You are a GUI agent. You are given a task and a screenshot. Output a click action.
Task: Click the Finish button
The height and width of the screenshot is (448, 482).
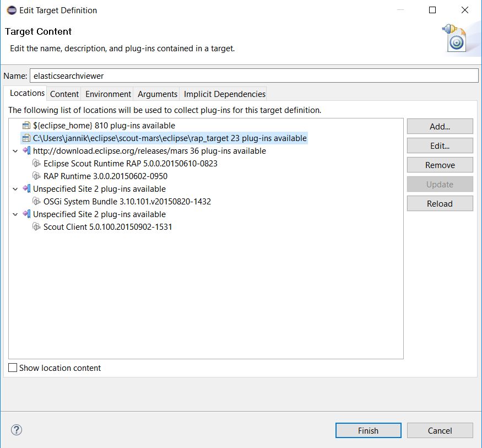pos(369,430)
